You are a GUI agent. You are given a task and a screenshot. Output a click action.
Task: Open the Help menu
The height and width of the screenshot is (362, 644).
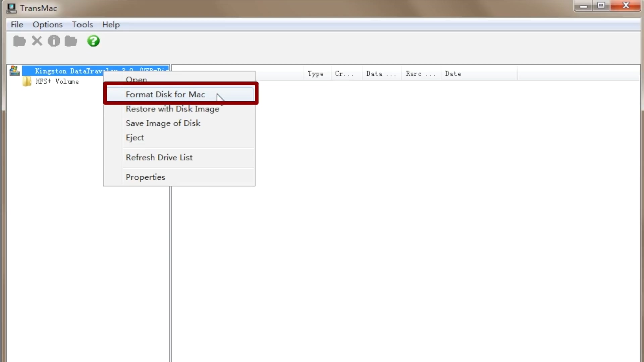coord(111,25)
